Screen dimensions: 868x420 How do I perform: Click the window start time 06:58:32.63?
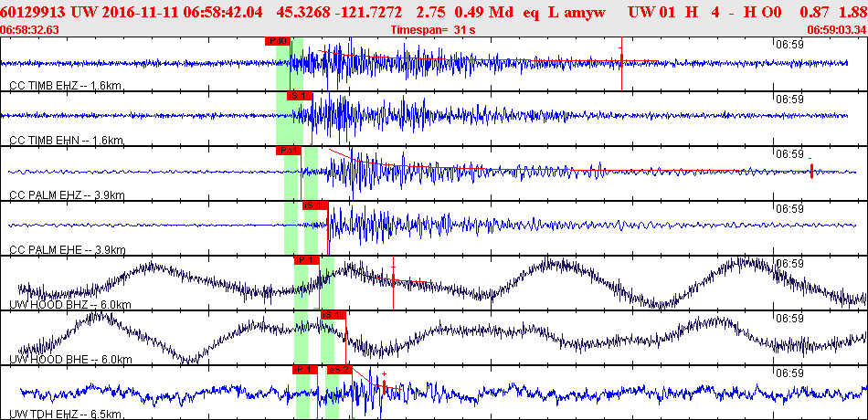click(x=31, y=30)
